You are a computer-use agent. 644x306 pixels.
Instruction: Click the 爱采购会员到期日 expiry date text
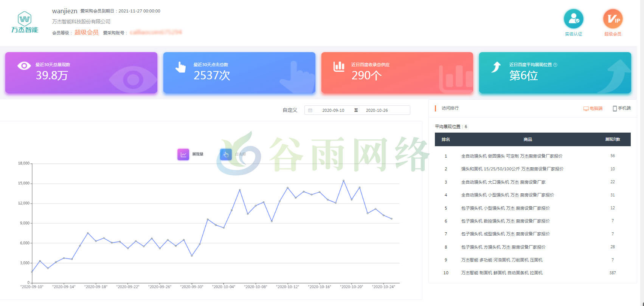120,11
